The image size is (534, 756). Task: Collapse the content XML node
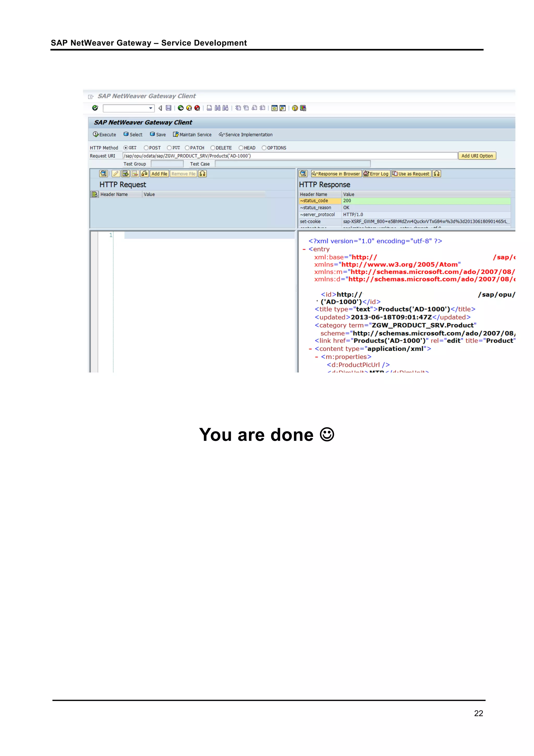click(310, 349)
